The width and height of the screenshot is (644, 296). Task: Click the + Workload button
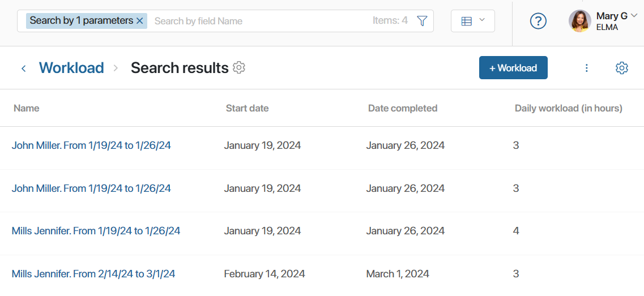pyautogui.click(x=513, y=68)
